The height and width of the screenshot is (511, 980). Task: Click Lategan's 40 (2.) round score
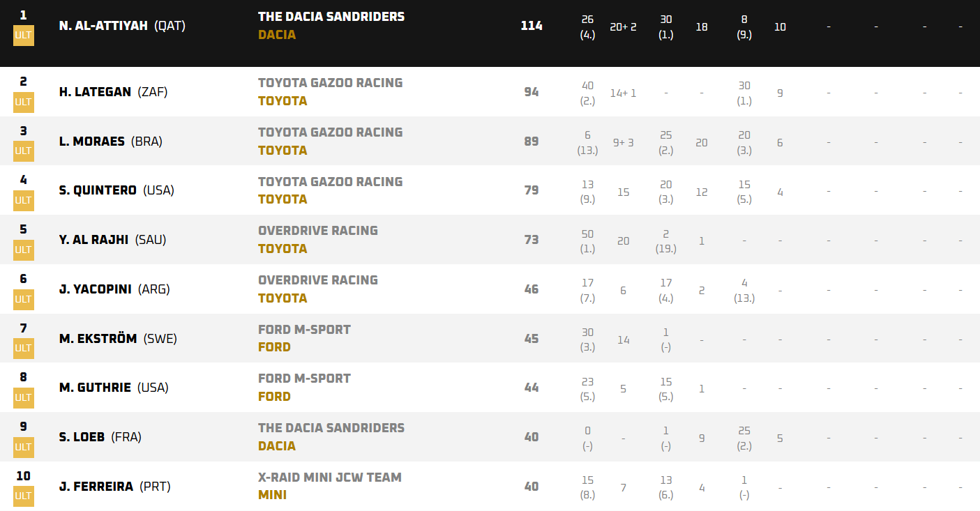point(588,93)
